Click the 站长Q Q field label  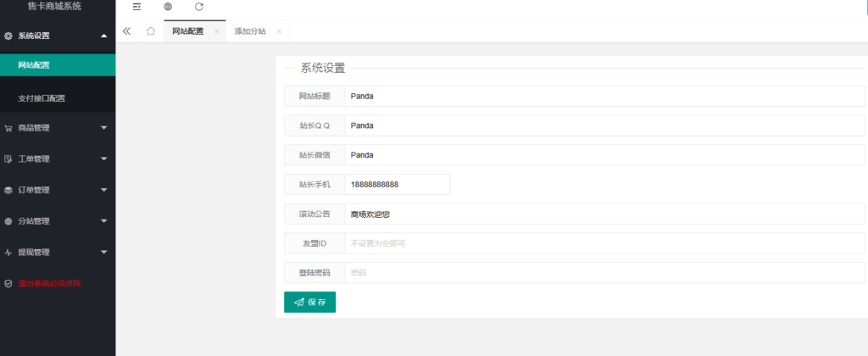(x=314, y=125)
